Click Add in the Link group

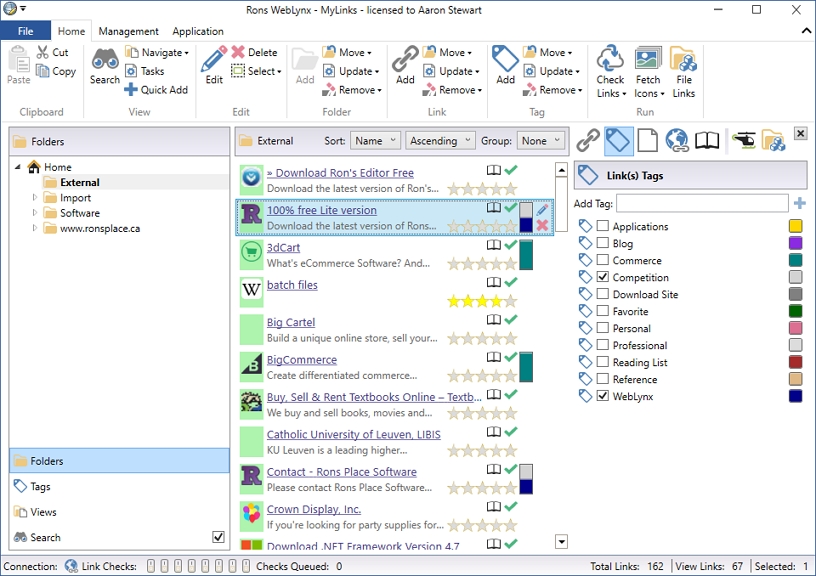point(405,66)
